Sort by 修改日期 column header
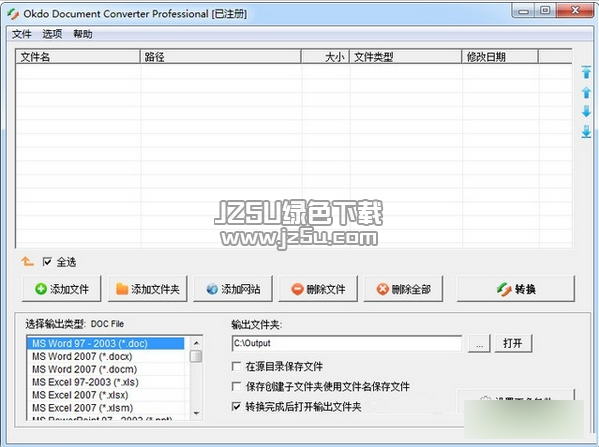Screen dimensions: 599x447 [500, 57]
